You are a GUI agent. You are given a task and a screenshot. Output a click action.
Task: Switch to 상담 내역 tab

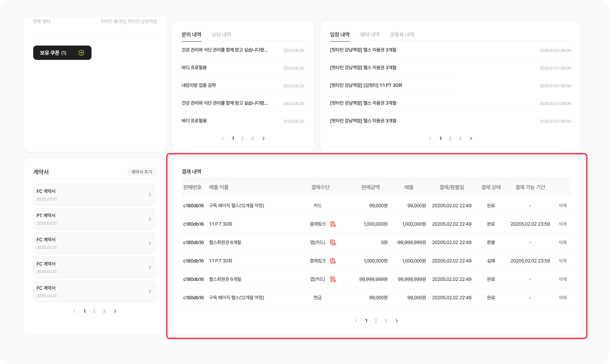tap(221, 35)
